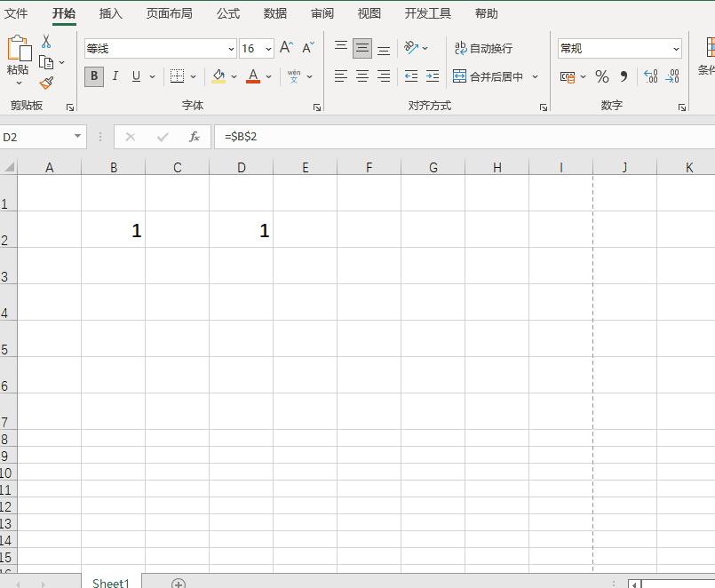Click the percent style icon
This screenshot has height=588, width=715.
pos(601,77)
